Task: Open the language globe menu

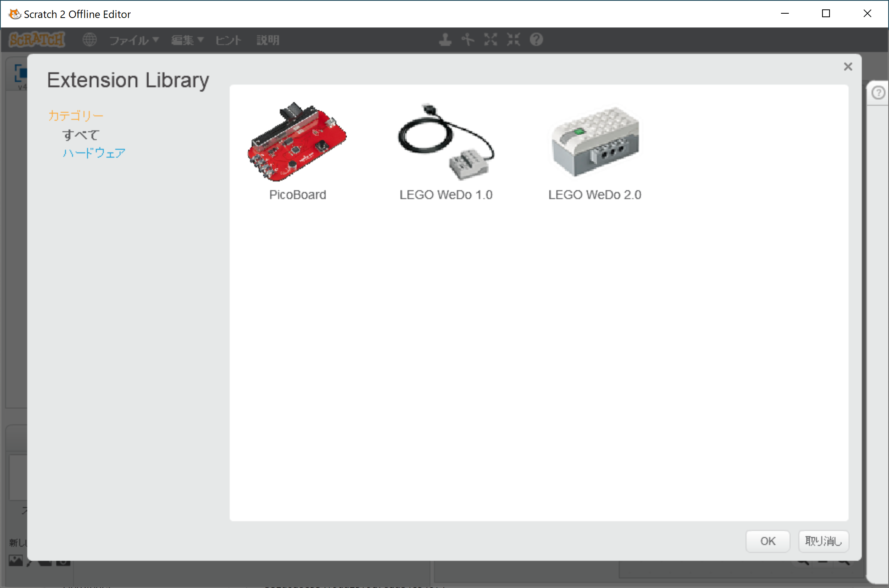Action: point(90,40)
